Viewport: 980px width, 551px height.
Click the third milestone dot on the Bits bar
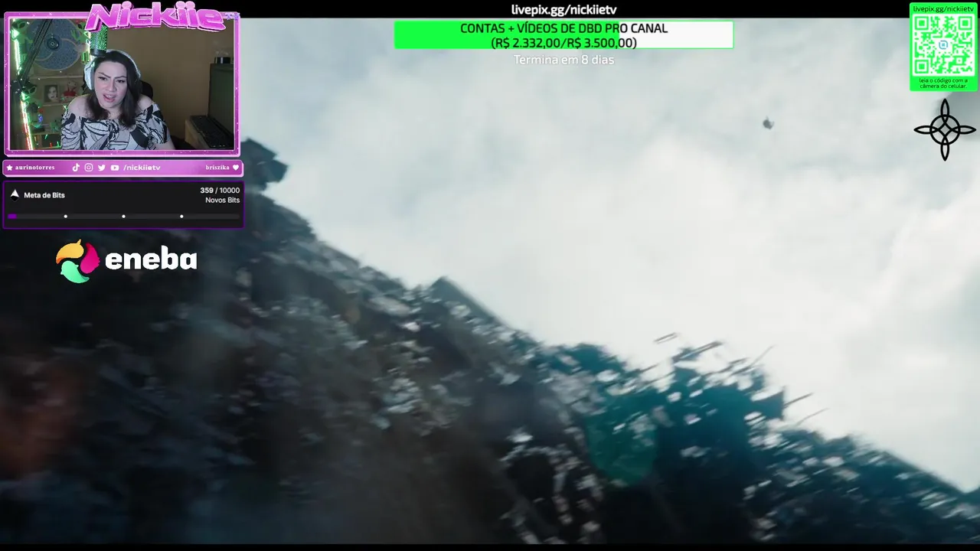[181, 217]
